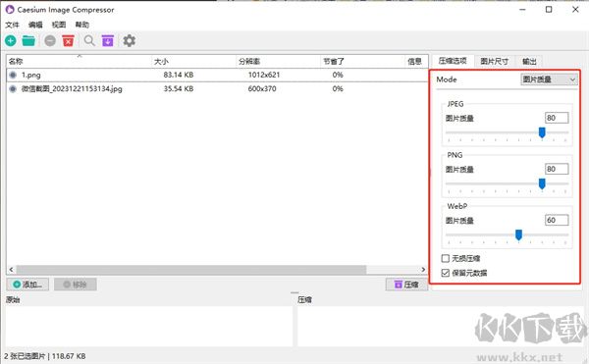Screen dimensions: 589x364
Task: Click the JPEG quality slider handle
Action: 542,132
